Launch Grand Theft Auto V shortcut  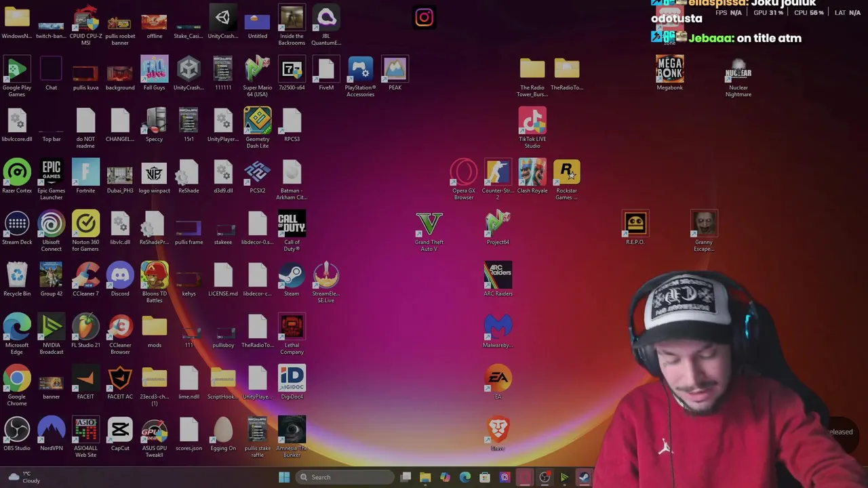point(429,231)
